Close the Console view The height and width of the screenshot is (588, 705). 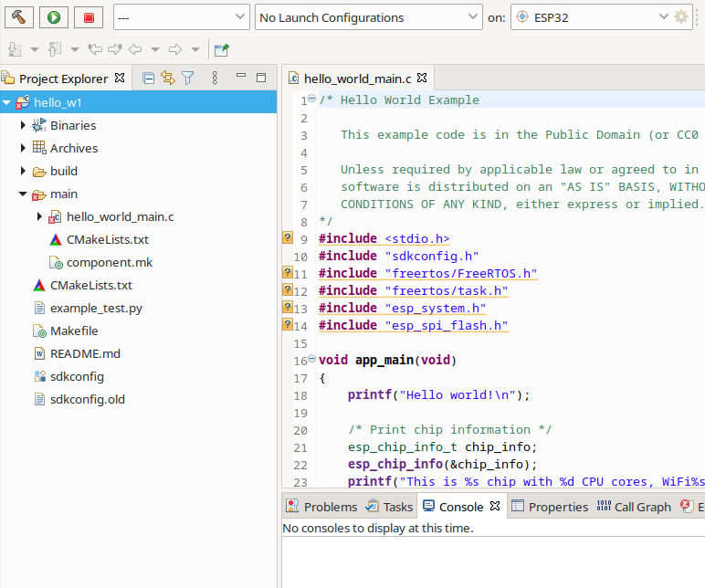(x=495, y=506)
